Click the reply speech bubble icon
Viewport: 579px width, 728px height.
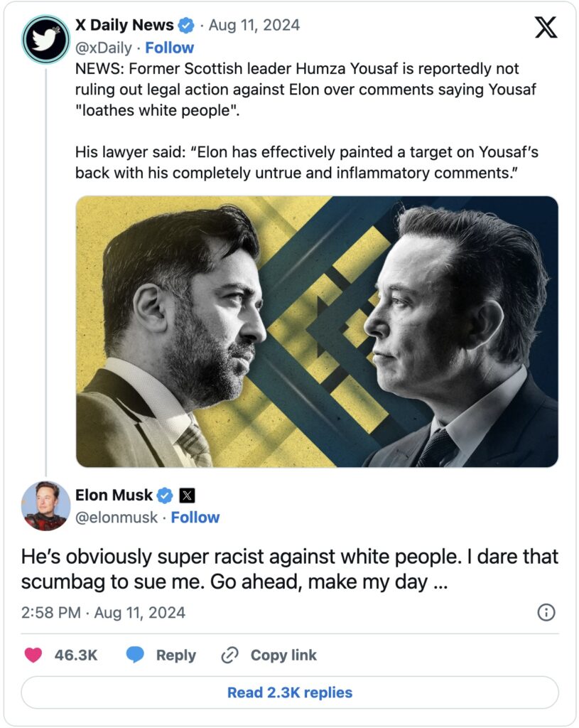135,655
